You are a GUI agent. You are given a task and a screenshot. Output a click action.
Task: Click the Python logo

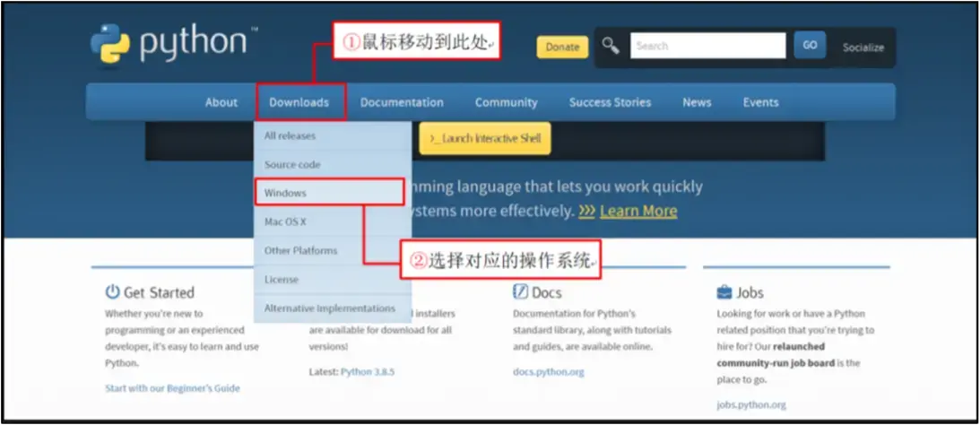click(174, 44)
